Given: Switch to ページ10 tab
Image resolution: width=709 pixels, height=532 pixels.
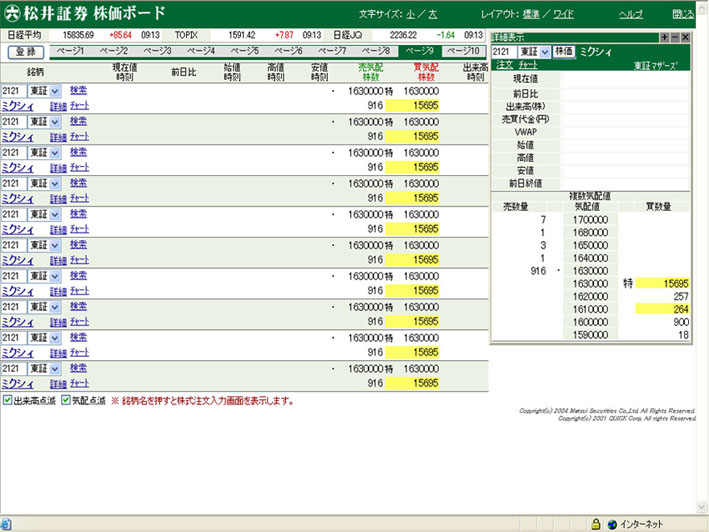Looking at the screenshot, I should point(463,51).
